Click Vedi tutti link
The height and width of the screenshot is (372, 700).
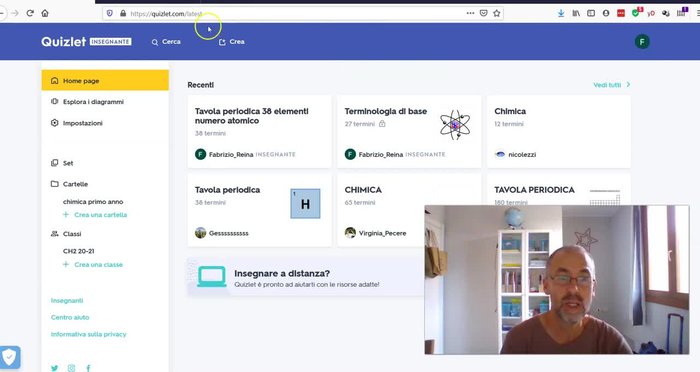click(607, 85)
